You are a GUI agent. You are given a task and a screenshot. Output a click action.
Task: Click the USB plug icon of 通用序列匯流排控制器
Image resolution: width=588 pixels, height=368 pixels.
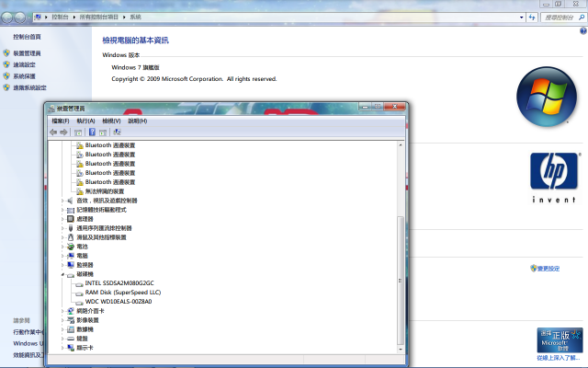click(x=70, y=228)
